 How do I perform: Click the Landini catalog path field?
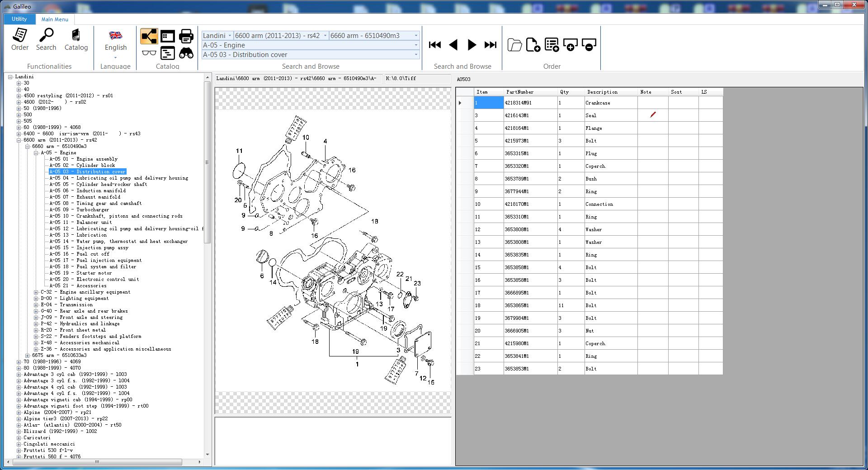pyautogui.click(x=298, y=79)
